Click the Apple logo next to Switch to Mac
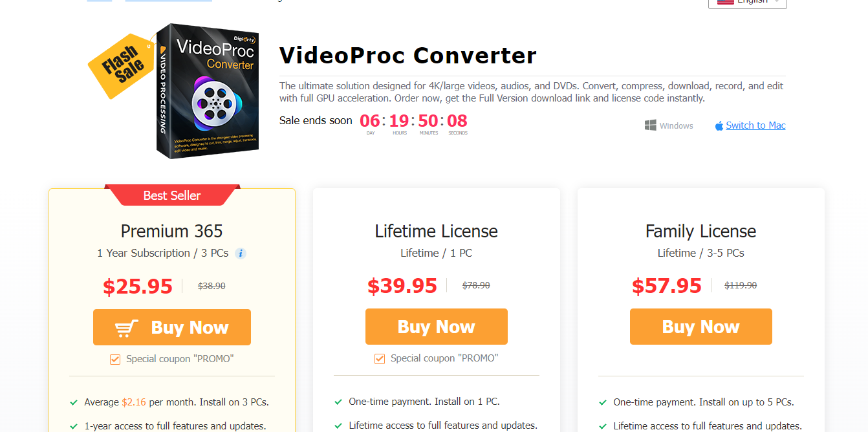The width and height of the screenshot is (868, 432). (719, 126)
